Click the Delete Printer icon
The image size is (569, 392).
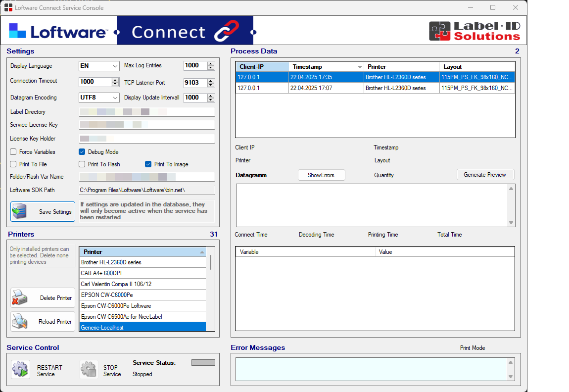tap(20, 297)
